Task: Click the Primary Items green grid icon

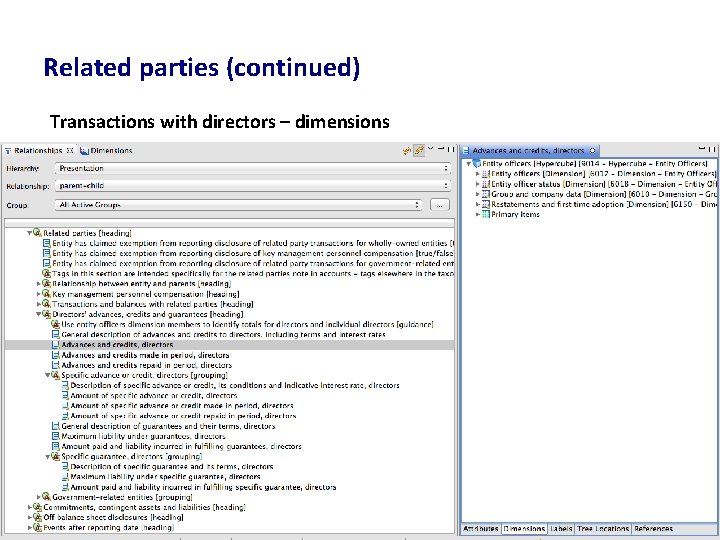Action: 486,214
